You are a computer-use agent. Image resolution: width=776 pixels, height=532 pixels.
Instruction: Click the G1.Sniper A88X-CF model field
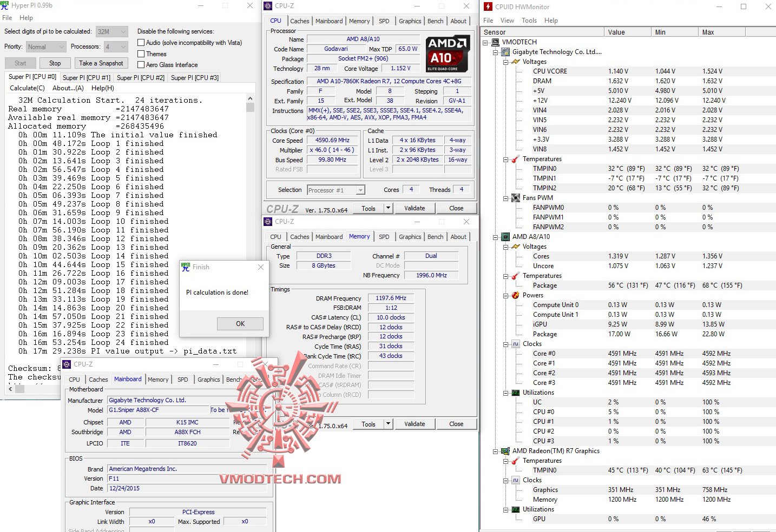[x=158, y=410]
